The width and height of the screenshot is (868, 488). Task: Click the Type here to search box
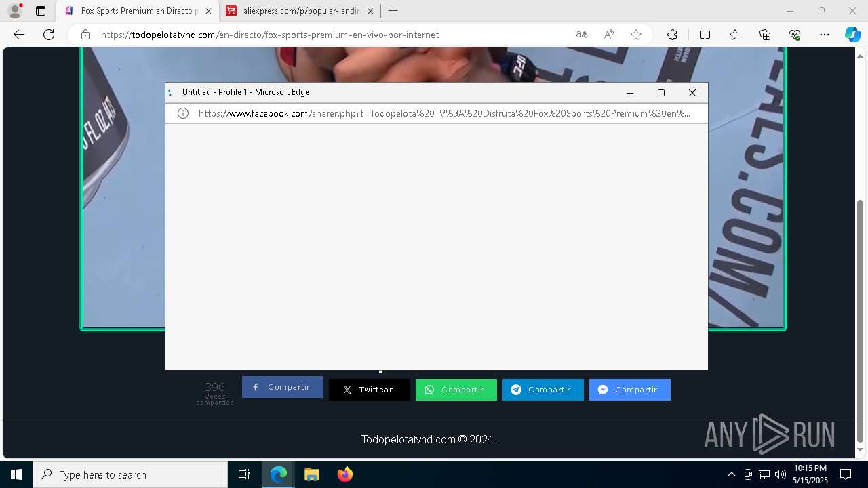pos(130,474)
